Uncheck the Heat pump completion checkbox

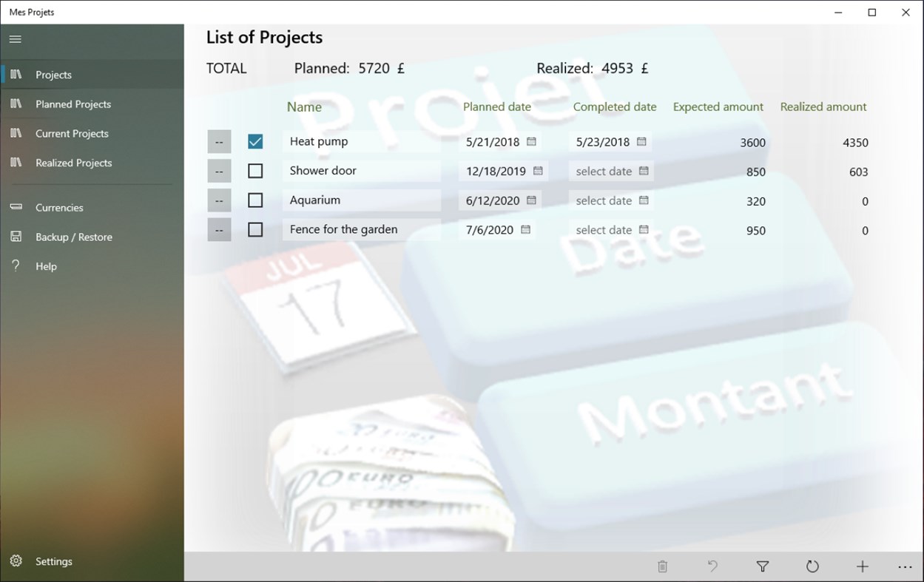tap(255, 141)
